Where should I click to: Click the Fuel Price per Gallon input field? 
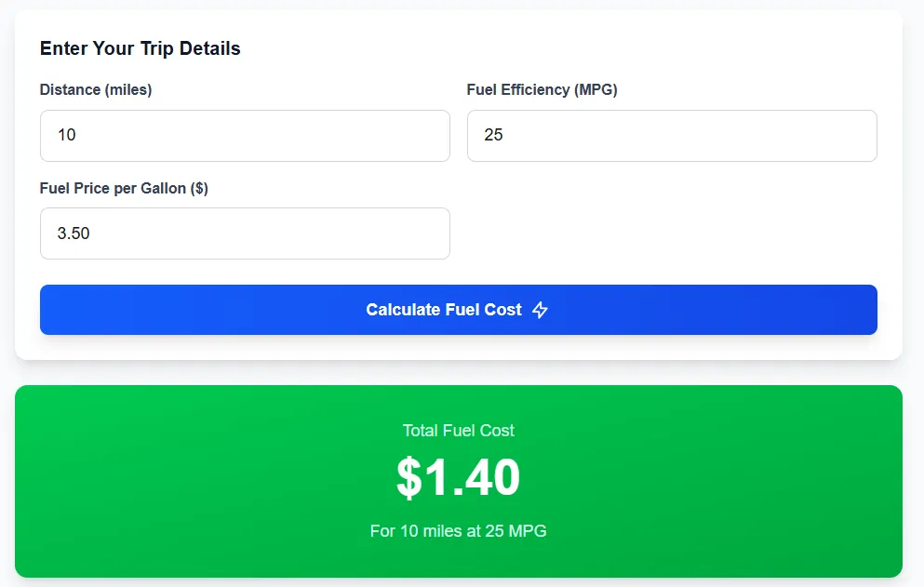point(245,233)
